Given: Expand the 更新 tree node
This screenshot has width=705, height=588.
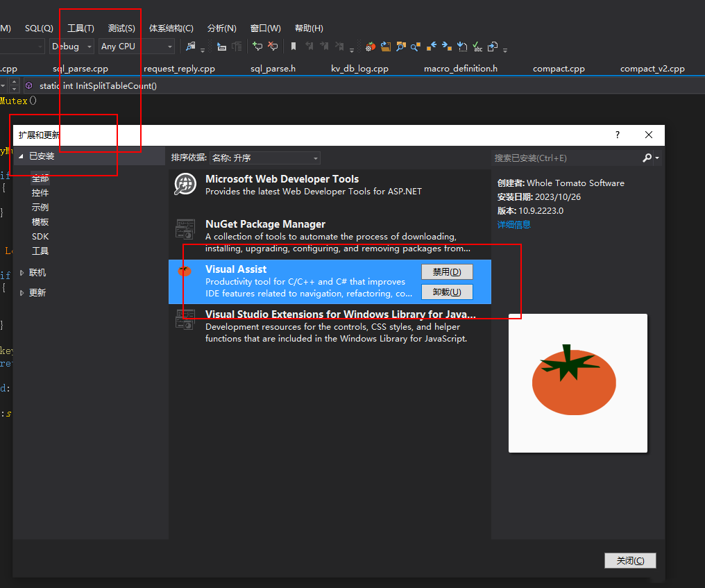Looking at the screenshot, I should (22, 293).
